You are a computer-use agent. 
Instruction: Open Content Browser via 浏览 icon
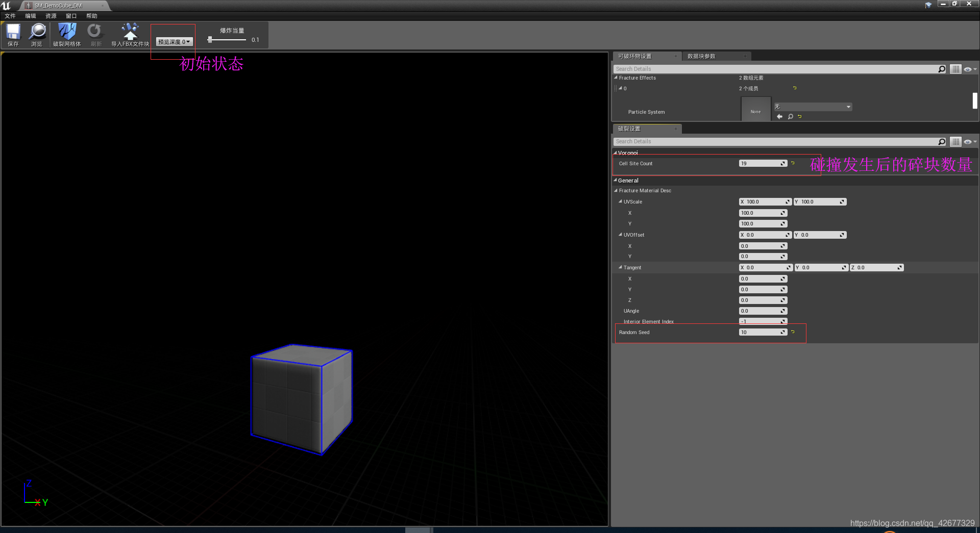pos(37,35)
